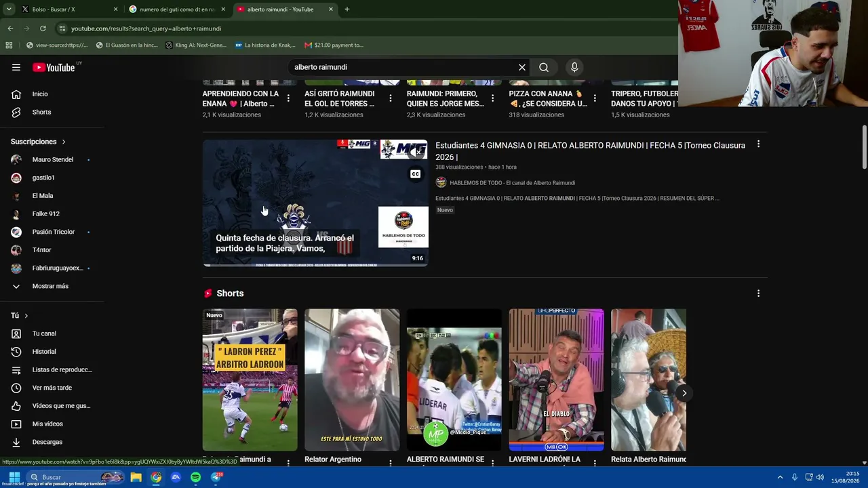Open options for ASÍ GRITÓ RAIMUNDI video
This screenshot has width=868, height=488.
tap(391, 98)
